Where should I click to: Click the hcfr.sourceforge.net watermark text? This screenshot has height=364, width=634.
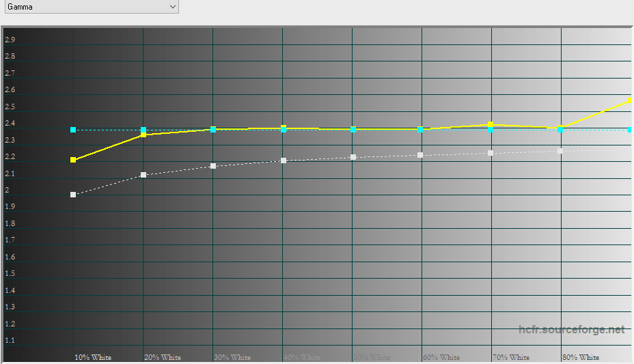click(x=571, y=330)
